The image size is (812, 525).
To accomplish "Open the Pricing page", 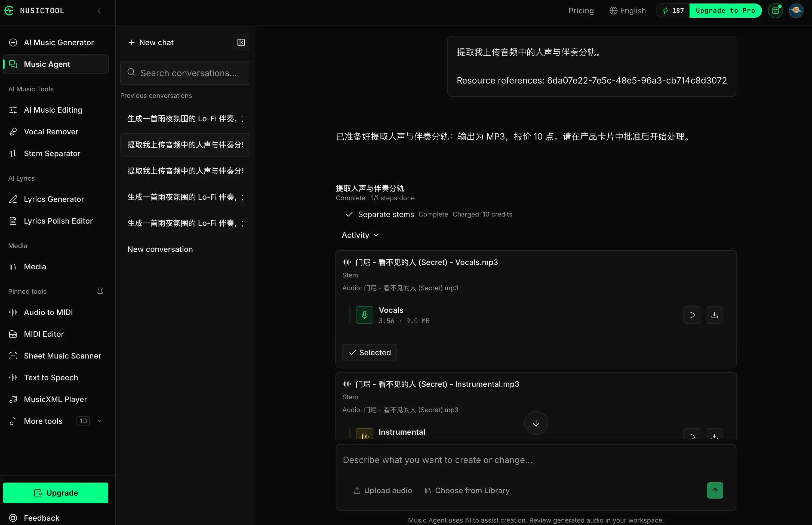I will pos(581,11).
